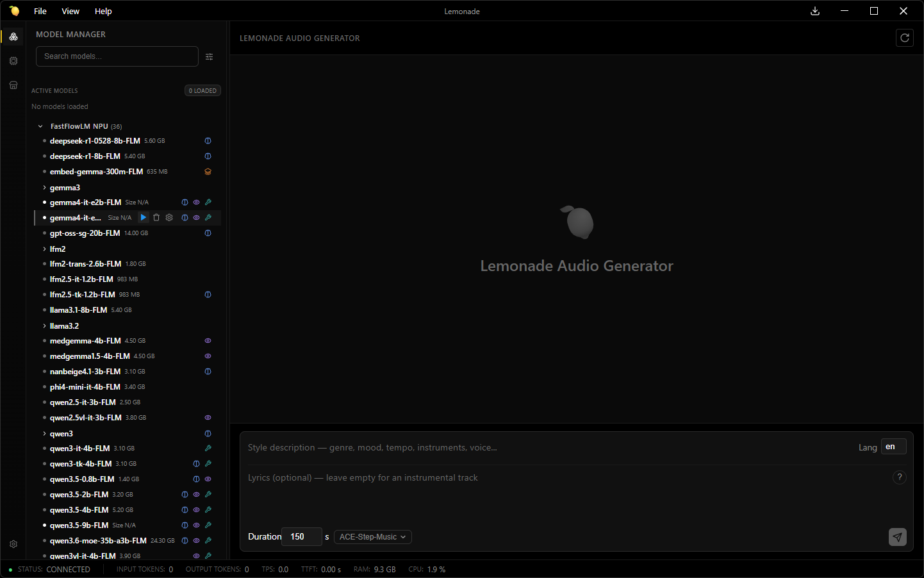The height and width of the screenshot is (578, 924).
Task: Click the TTFT 0.00 s status readout
Action: click(x=321, y=569)
